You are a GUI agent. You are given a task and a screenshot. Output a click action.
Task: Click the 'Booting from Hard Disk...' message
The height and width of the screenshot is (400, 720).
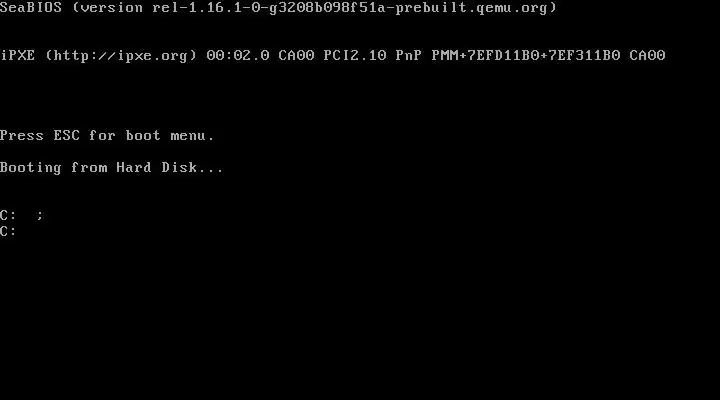coord(111,168)
